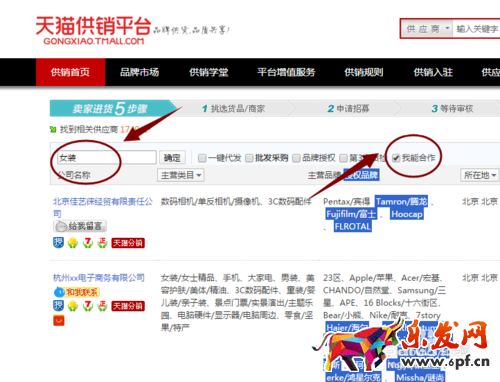Open 供销学堂 in navigation bar
Image resolution: width=500 pixels, height=382 pixels.
pyautogui.click(x=209, y=72)
